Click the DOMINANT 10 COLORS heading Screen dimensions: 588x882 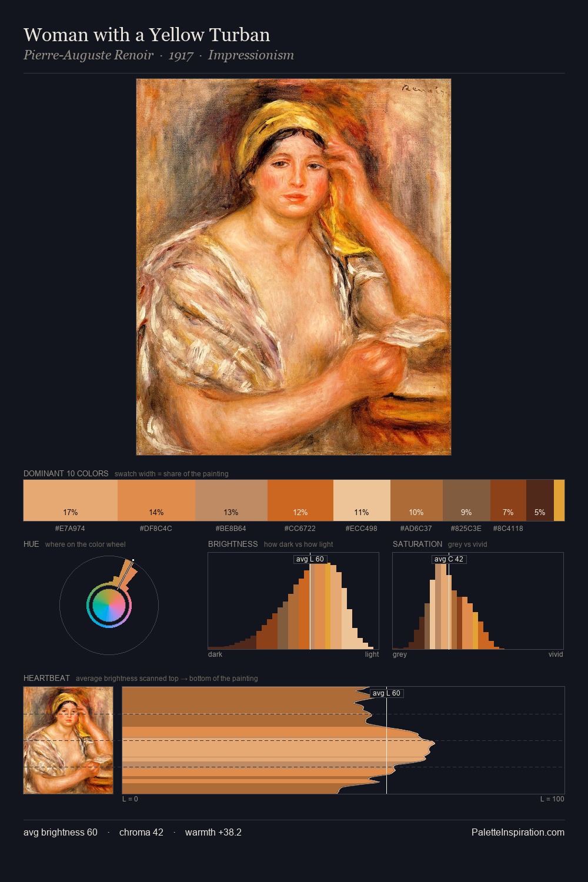pyautogui.click(x=66, y=473)
